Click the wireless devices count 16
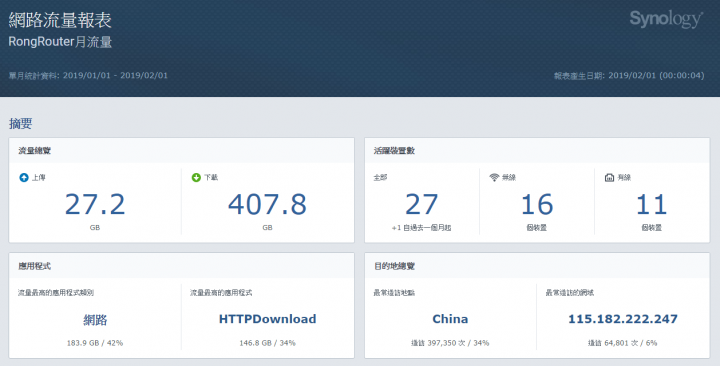Screen dimensions: 720x366 (x=537, y=204)
